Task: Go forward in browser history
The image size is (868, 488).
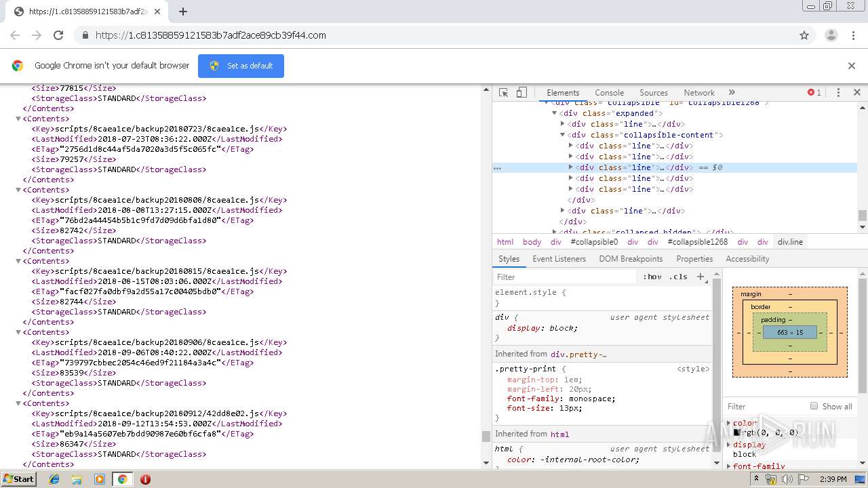Action: point(37,35)
